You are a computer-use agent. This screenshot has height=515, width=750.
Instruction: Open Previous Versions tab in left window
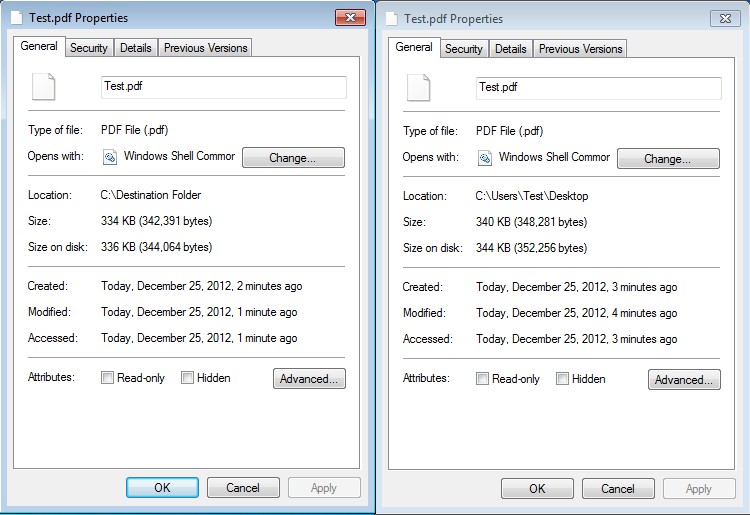(x=206, y=48)
